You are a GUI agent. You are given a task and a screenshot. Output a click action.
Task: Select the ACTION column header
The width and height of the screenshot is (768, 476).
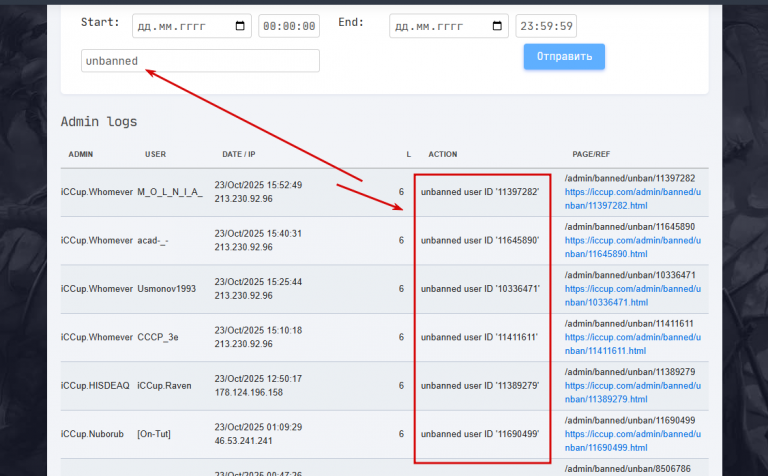(443, 154)
